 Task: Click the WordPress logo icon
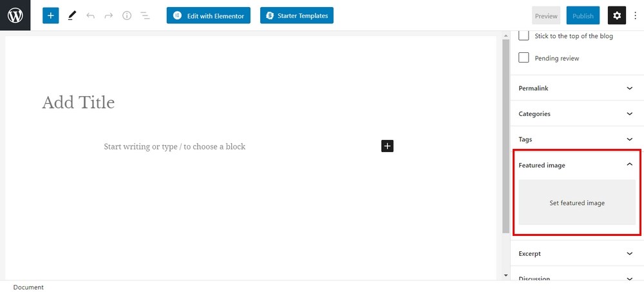coord(15,15)
